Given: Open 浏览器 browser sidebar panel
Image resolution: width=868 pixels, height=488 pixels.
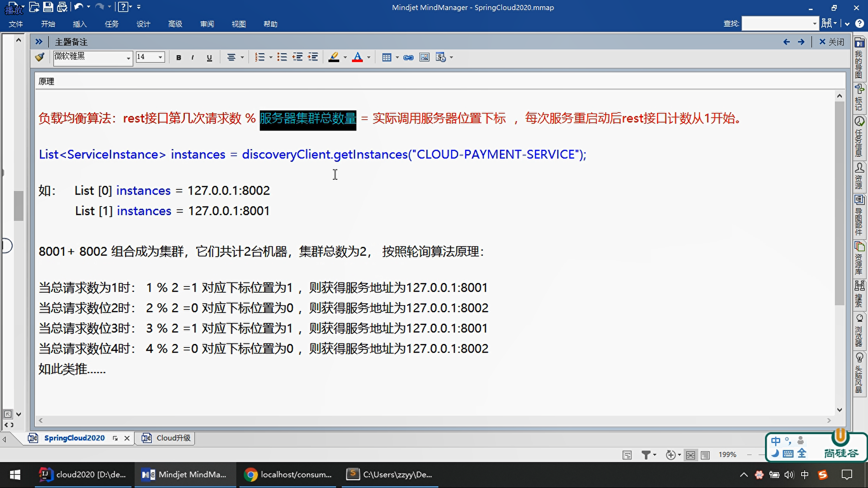Looking at the screenshot, I should [859, 330].
